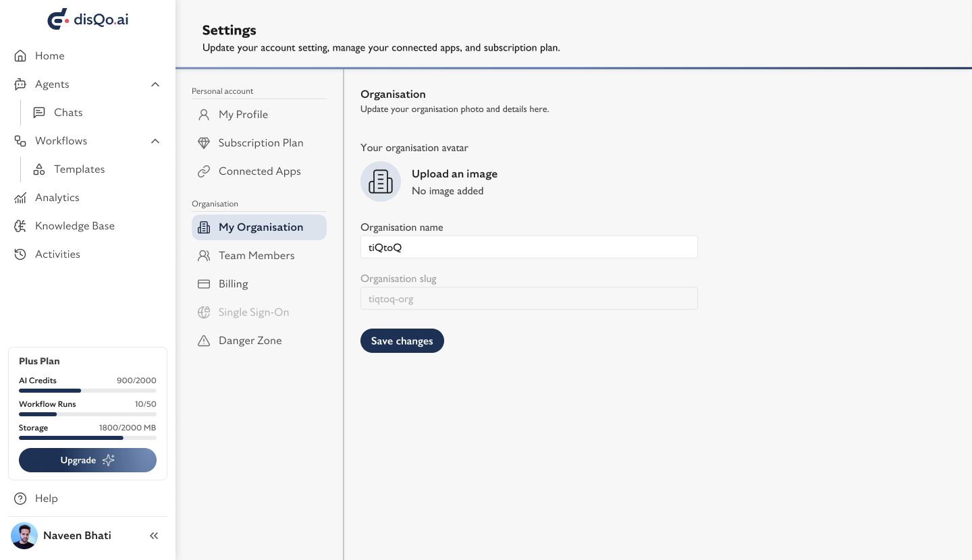Screen dimensions: 972x560
Task: Click the Single Sign-On globe icon
Action: [x=204, y=312]
